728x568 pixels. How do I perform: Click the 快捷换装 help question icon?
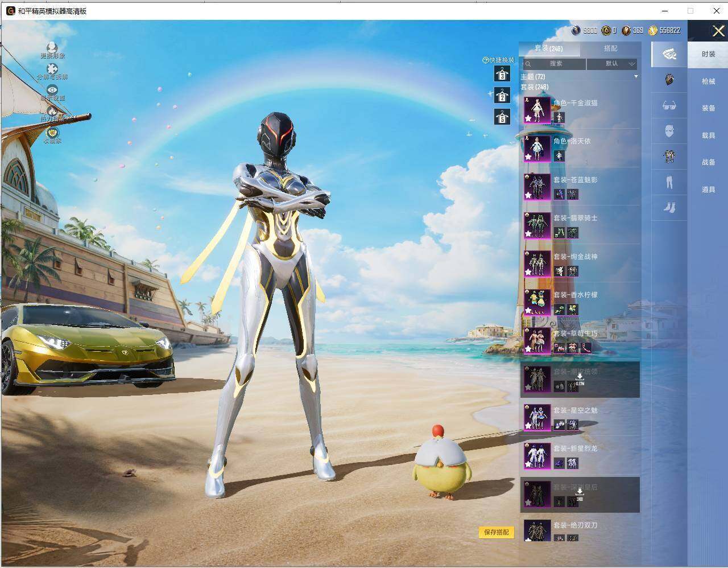click(x=485, y=60)
